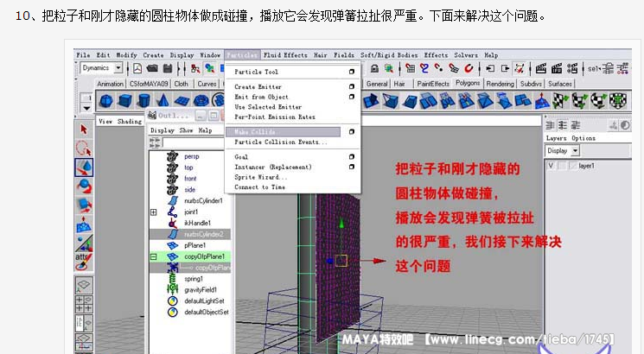Open Make Collide option box
Image resolution: width=644 pixels, height=354 pixels.
tap(352, 132)
